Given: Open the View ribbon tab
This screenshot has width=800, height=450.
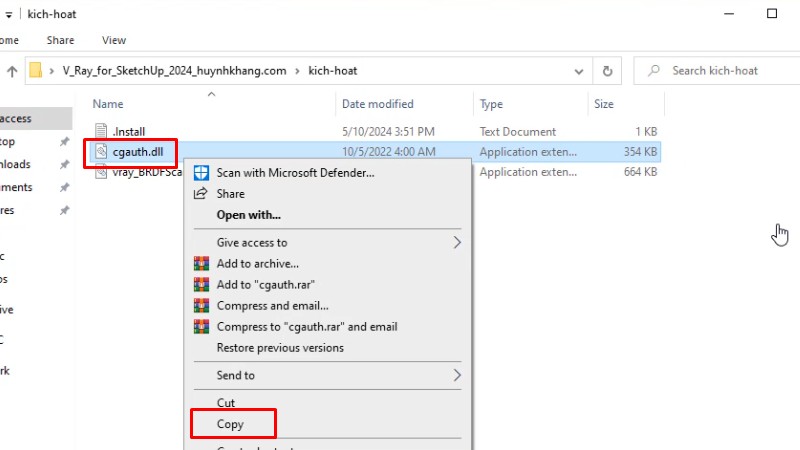Looking at the screenshot, I should pyautogui.click(x=114, y=40).
